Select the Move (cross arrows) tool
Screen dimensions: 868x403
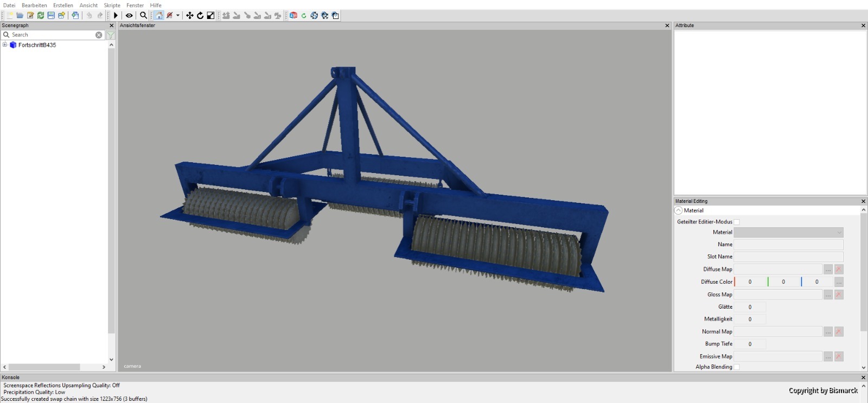point(190,16)
